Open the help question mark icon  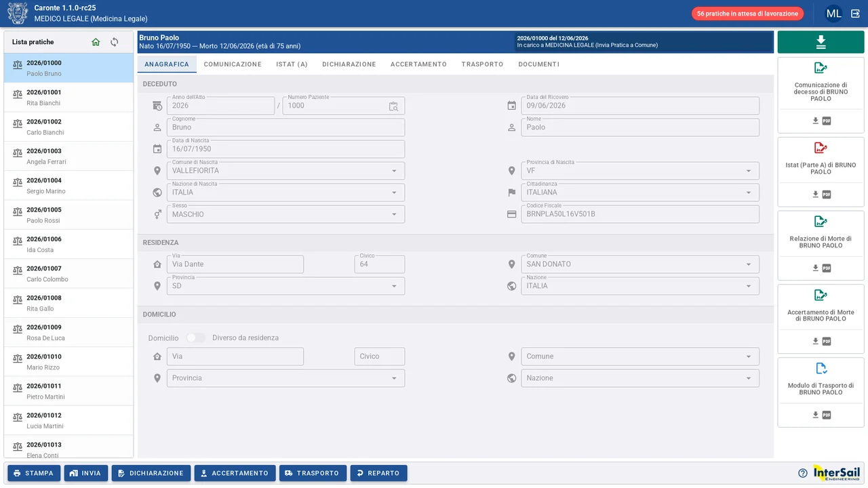point(803,473)
